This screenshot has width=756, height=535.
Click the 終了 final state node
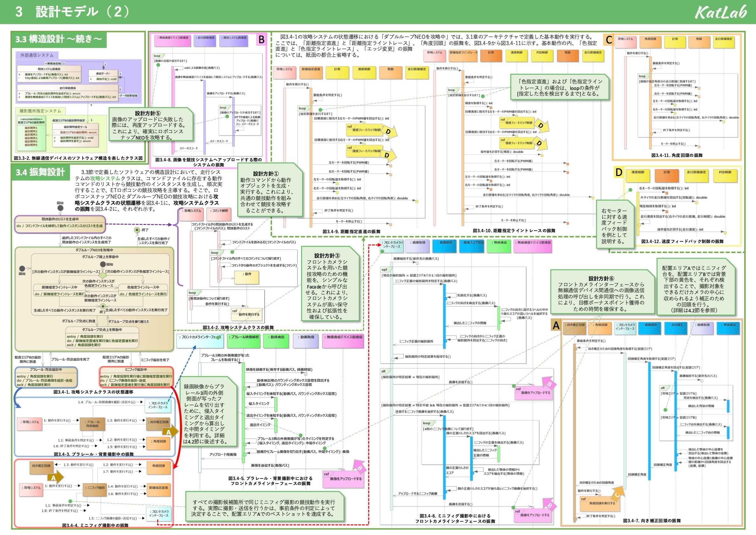pos(137,230)
